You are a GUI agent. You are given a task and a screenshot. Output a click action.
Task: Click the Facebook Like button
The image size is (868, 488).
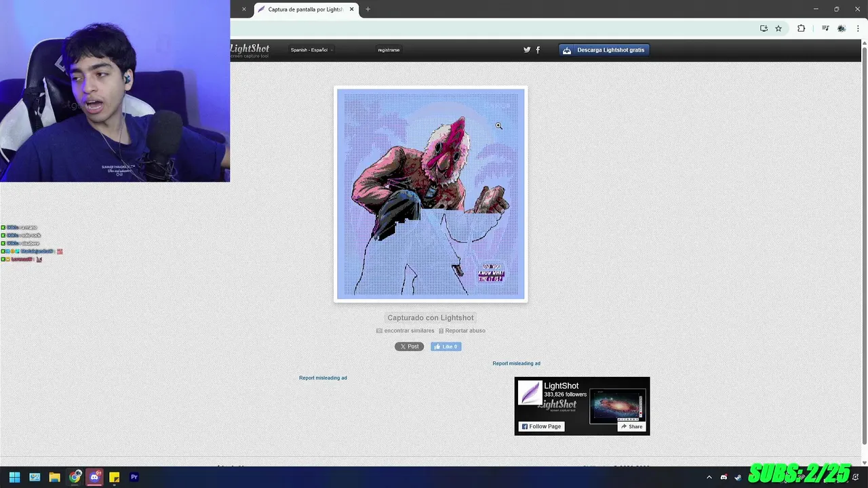(446, 346)
